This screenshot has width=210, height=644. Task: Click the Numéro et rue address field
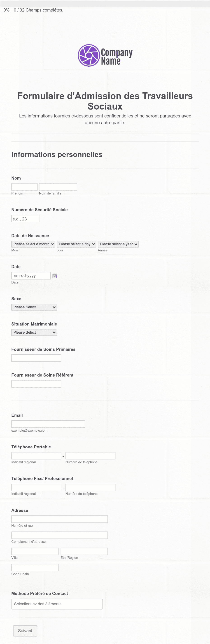pyautogui.click(x=60, y=519)
